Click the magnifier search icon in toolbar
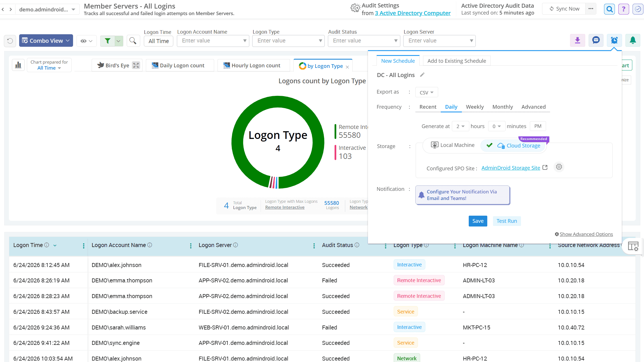This screenshot has height=362, width=644. click(133, 41)
